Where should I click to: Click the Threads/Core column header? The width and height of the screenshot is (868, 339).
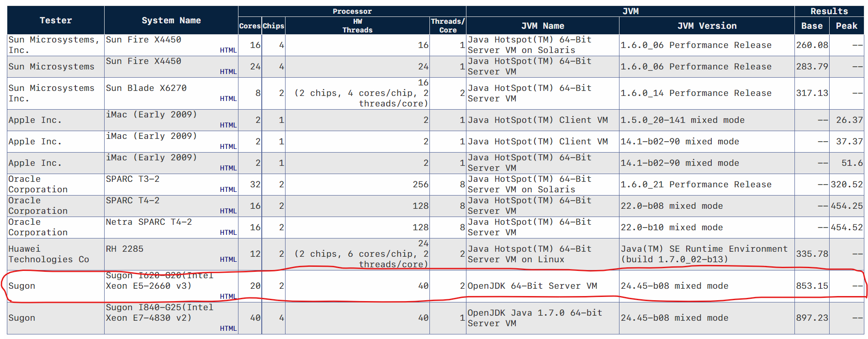[448, 26]
